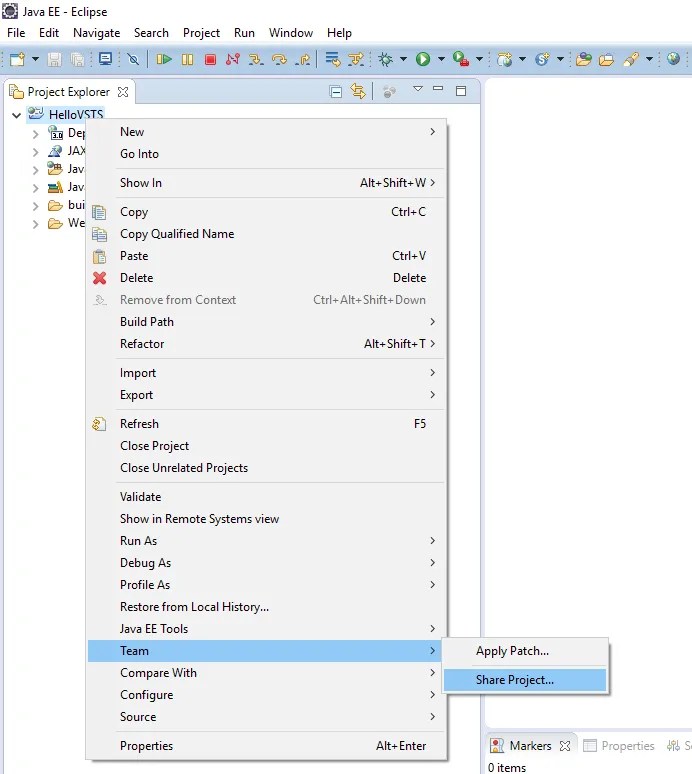The width and height of the screenshot is (692, 774).
Task: Click the Open Type icon
Action: click(x=583, y=59)
